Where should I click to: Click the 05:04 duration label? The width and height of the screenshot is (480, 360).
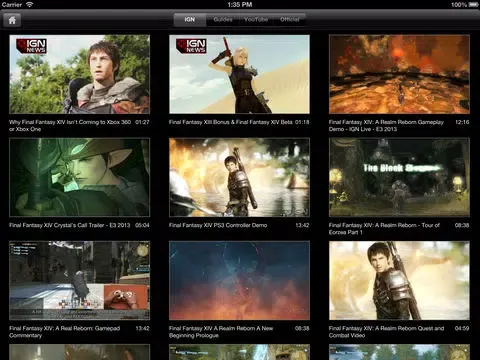[142, 225]
